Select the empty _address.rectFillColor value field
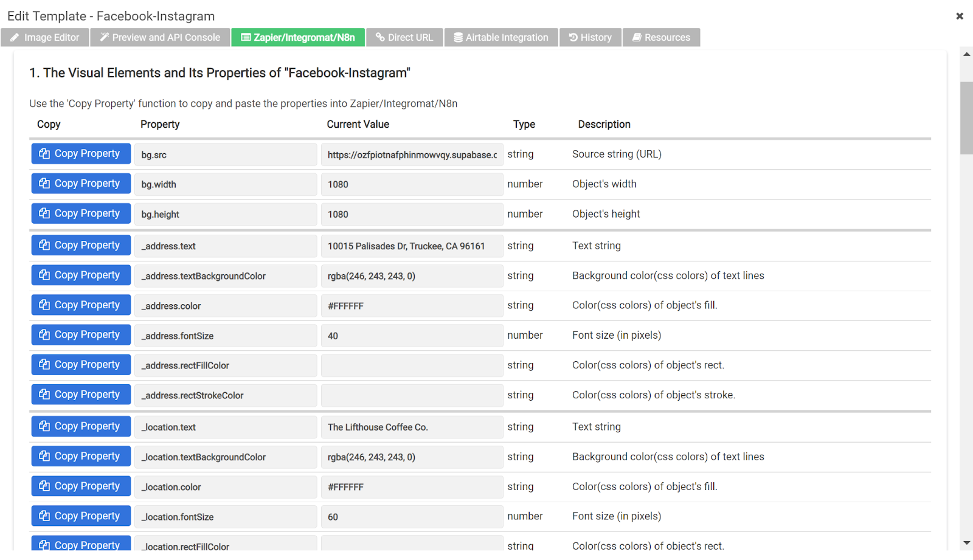The width and height of the screenshot is (973, 560). (412, 365)
